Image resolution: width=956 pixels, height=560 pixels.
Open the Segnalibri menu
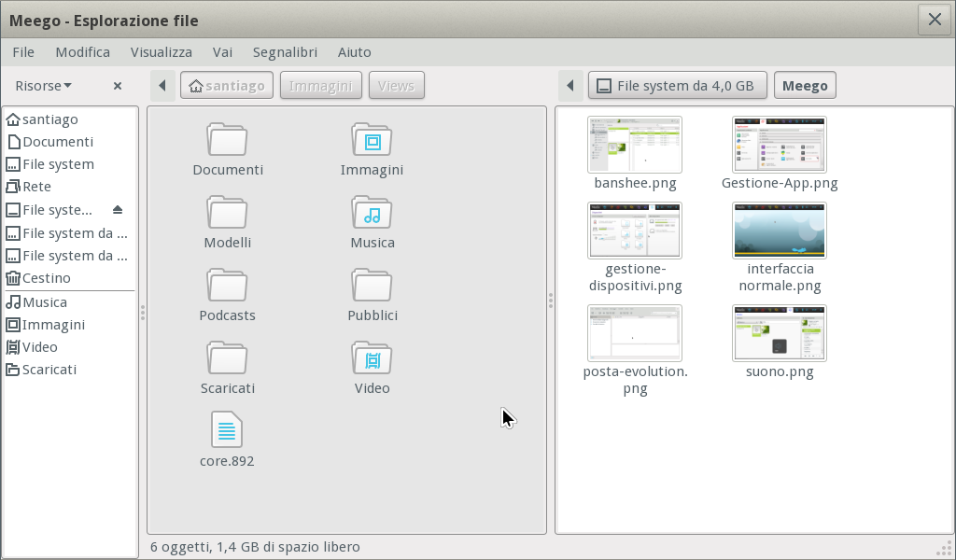click(x=285, y=52)
